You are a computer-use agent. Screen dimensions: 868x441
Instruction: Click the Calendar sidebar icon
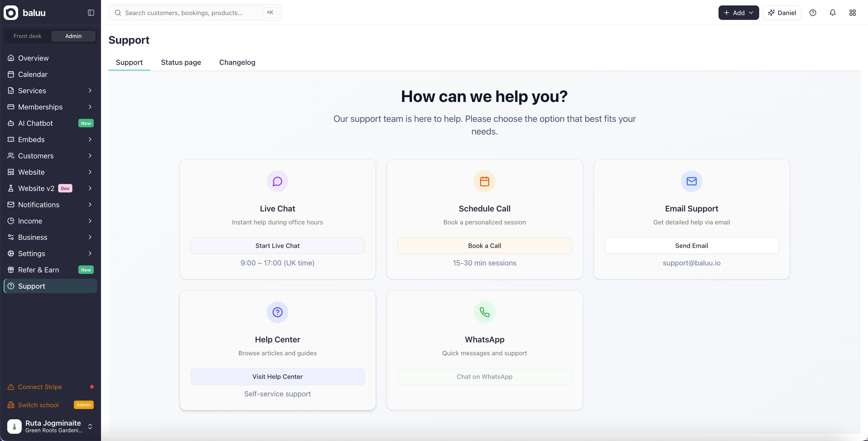tap(11, 74)
